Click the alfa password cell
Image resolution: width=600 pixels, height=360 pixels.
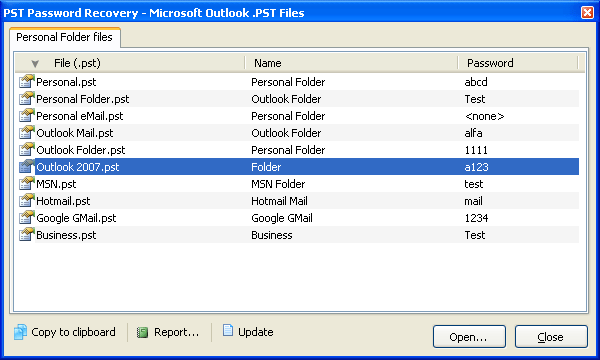pyautogui.click(x=473, y=133)
